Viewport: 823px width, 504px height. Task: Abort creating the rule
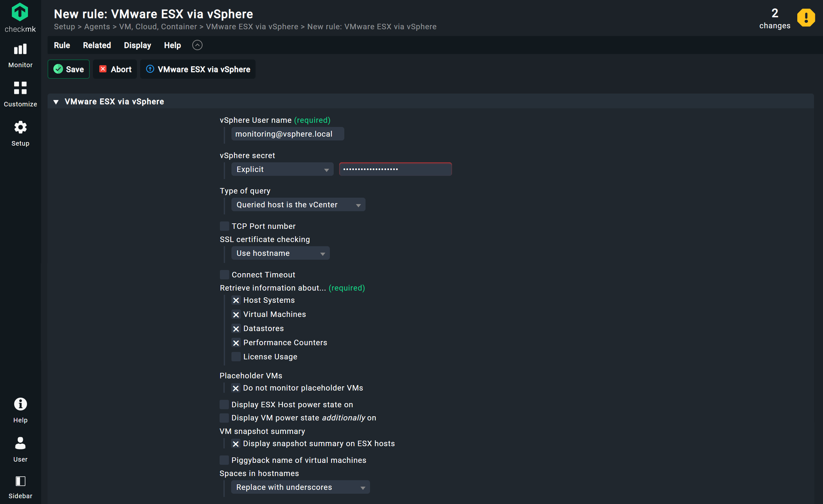point(115,69)
